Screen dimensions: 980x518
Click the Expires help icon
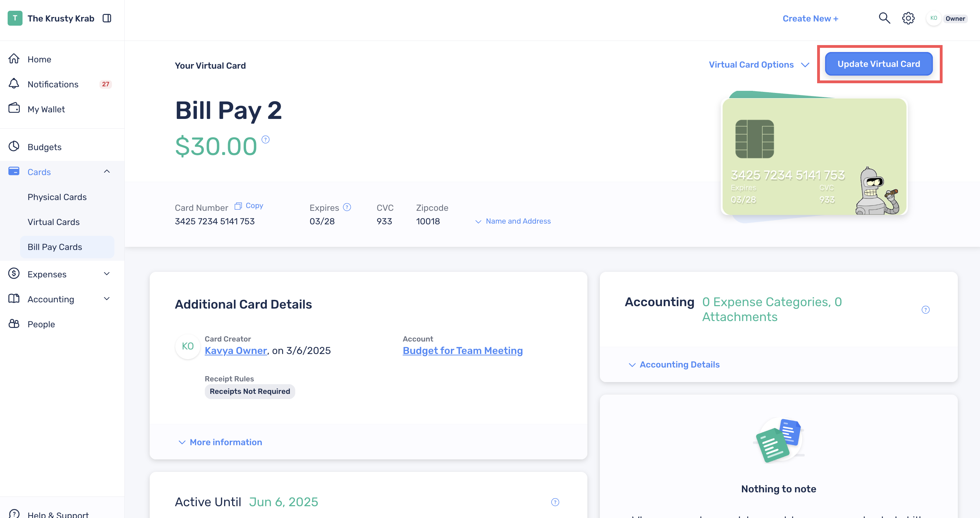pyautogui.click(x=347, y=207)
